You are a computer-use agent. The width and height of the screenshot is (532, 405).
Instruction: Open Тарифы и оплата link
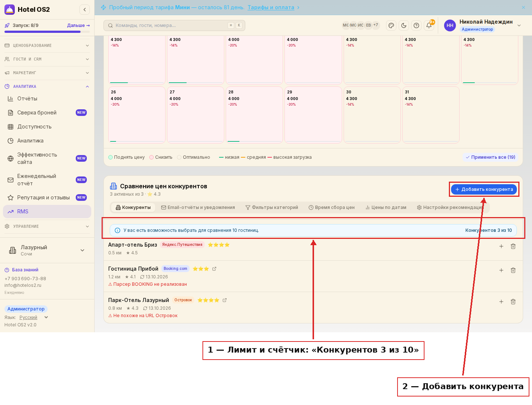click(271, 7)
